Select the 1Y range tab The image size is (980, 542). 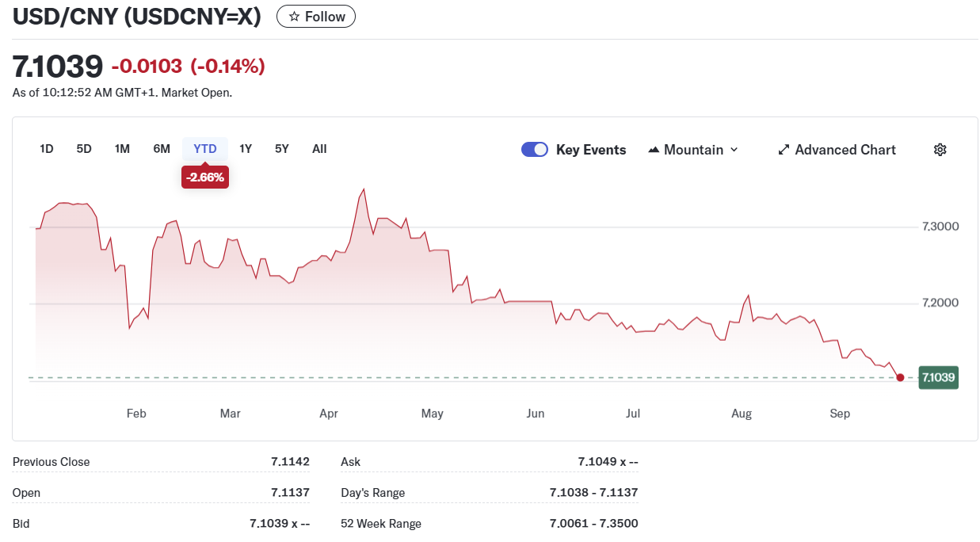[246, 149]
